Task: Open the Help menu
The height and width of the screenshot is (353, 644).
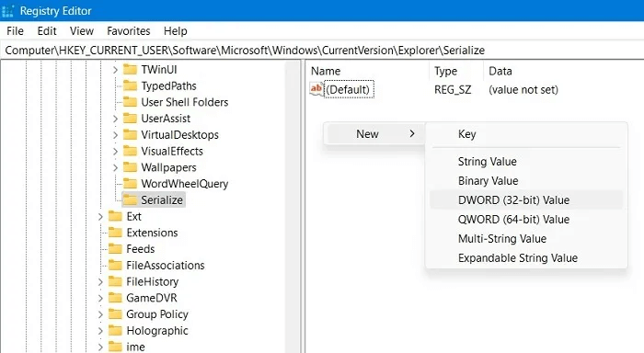Action: tap(176, 31)
